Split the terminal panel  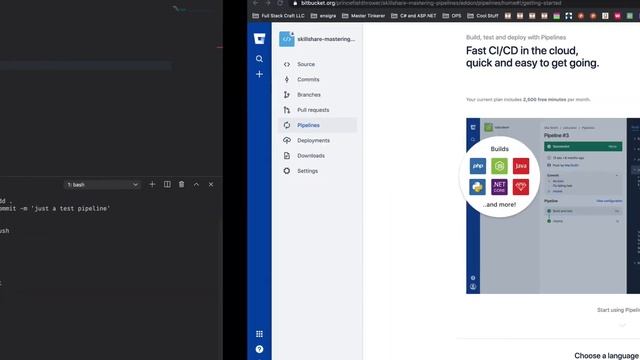pos(167,184)
